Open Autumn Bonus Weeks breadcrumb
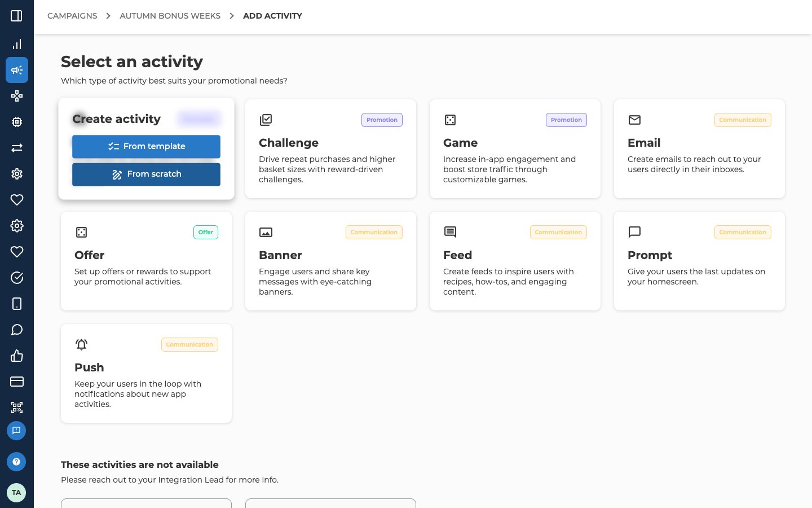 tap(170, 16)
